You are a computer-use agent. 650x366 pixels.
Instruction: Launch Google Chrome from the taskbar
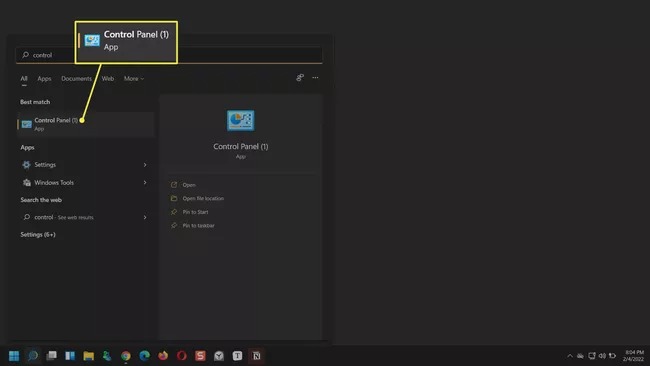126,356
